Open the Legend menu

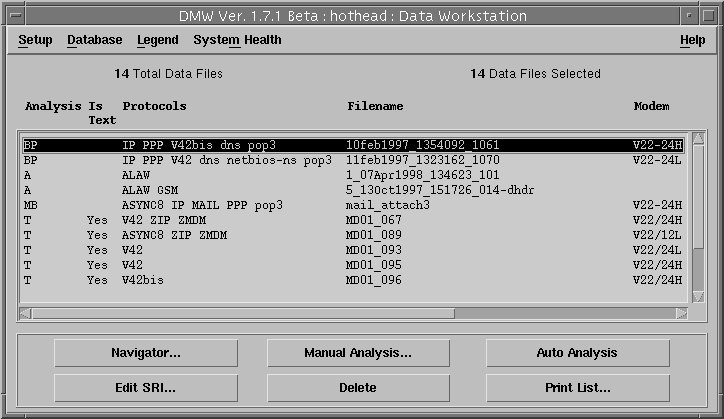(157, 40)
